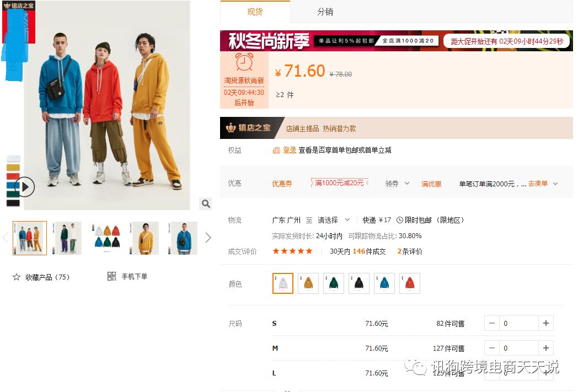Decrease quantity for size M
The width and height of the screenshot is (578, 392).
492,348
